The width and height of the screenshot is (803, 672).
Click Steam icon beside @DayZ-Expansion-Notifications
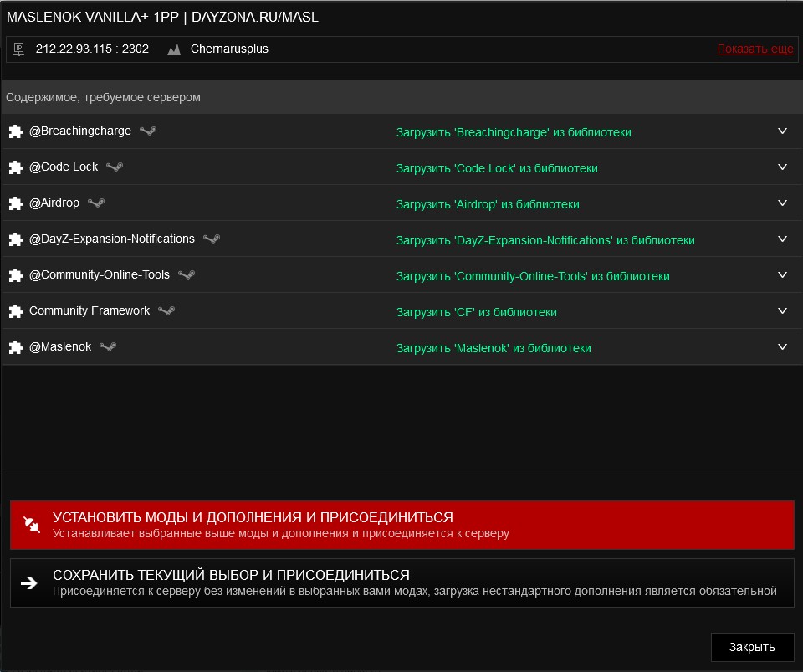[x=212, y=239]
